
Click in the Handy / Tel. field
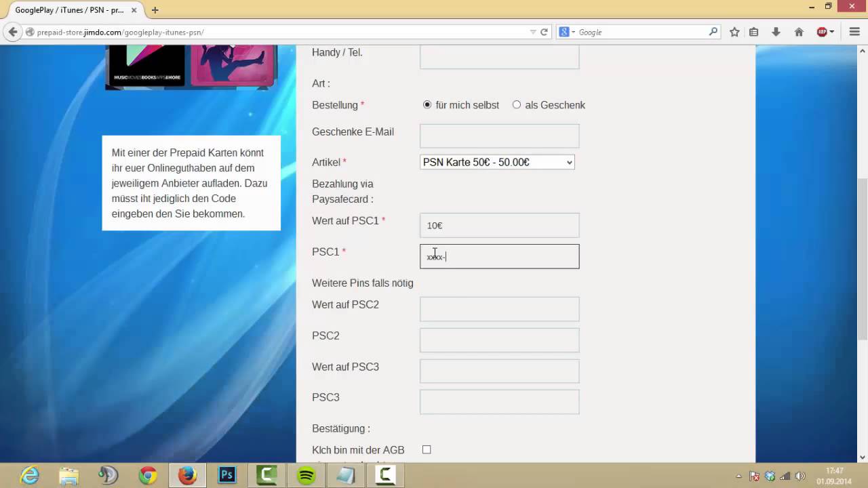[x=499, y=57]
